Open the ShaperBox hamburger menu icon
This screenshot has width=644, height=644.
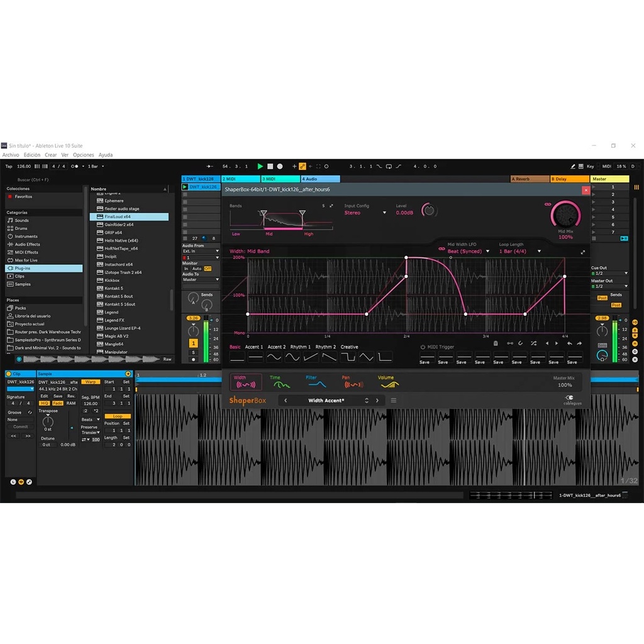(394, 400)
